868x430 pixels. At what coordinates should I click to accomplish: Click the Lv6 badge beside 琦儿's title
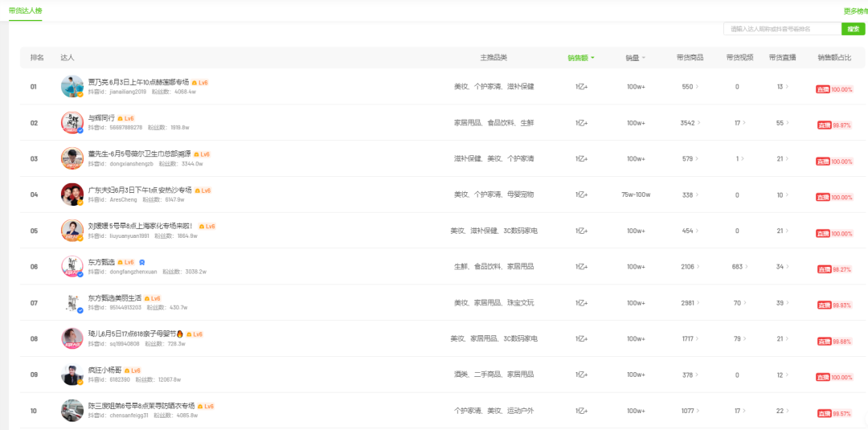194,334
